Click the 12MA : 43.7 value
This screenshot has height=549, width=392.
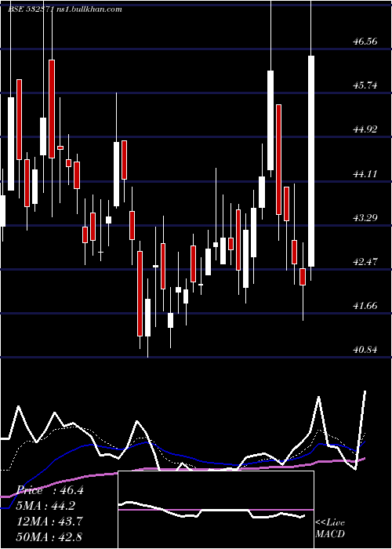pos(50,521)
